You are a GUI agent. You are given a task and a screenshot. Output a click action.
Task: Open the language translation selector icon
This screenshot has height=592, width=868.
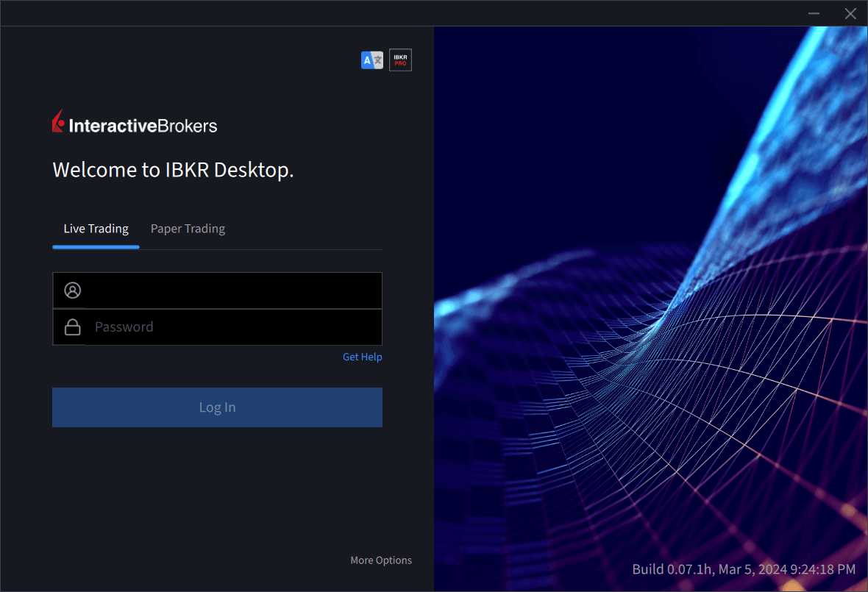click(371, 60)
